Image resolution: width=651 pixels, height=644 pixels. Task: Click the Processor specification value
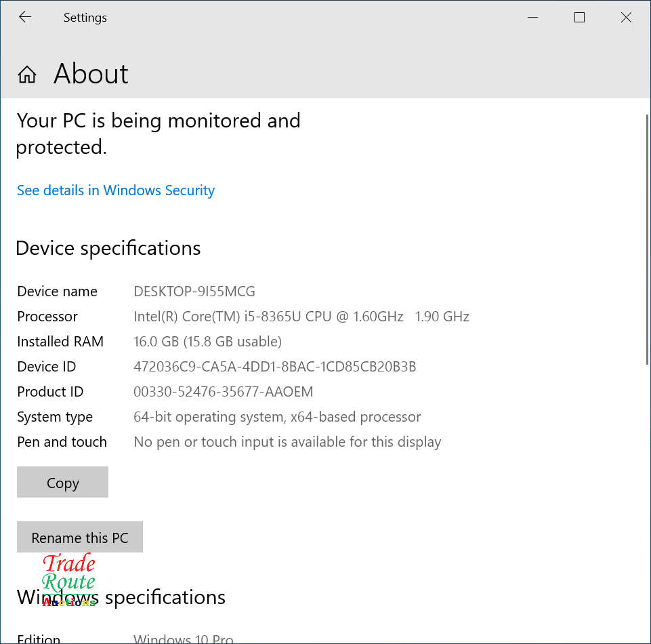pyautogui.click(x=301, y=316)
